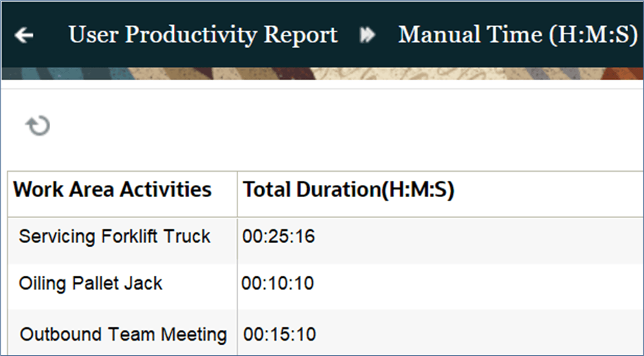
Task: Open User Productivity Report breadcrumb
Action: 203,35
